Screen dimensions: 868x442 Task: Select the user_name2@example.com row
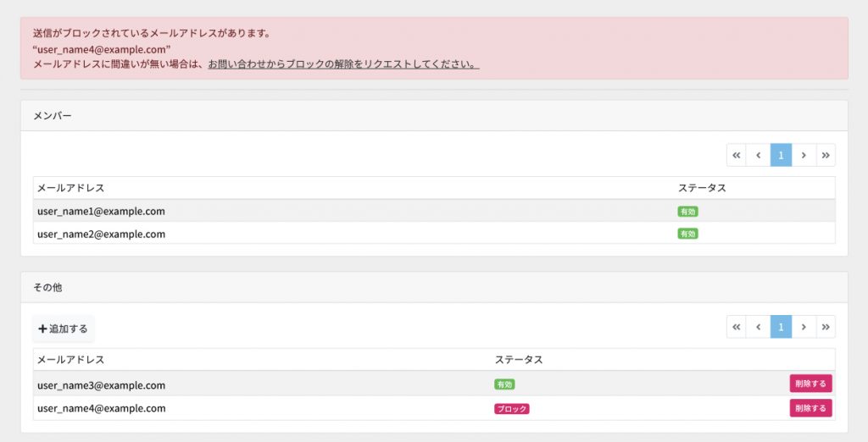pos(434,234)
